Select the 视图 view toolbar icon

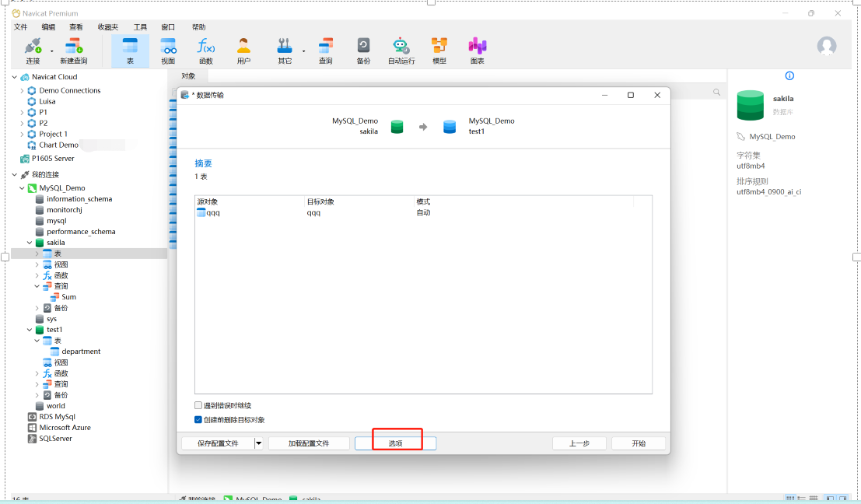(x=168, y=50)
